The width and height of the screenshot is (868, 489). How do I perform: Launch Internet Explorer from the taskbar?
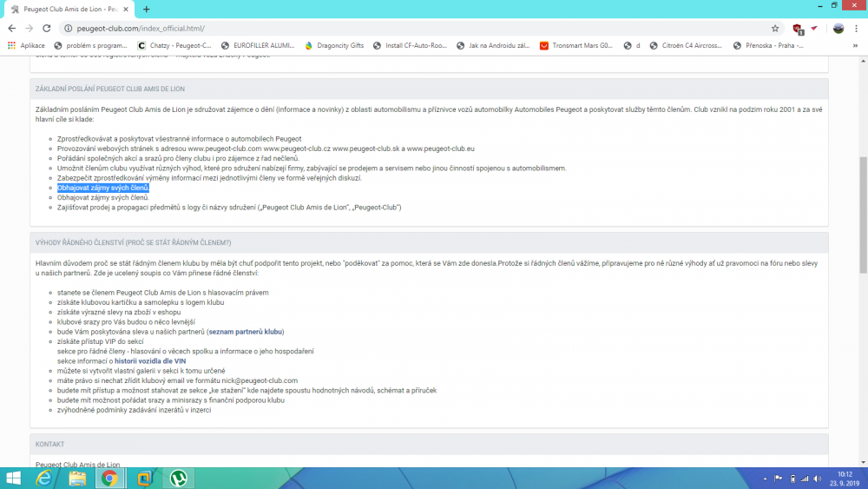(43, 478)
